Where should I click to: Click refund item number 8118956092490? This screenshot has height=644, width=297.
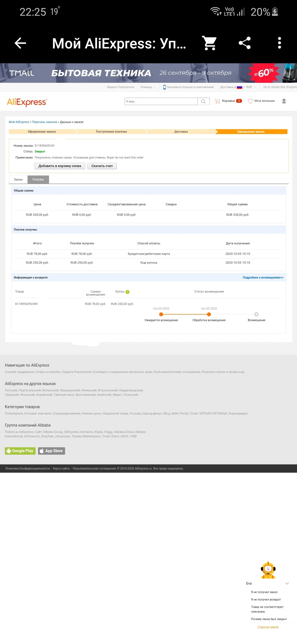click(x=26, y=304)
